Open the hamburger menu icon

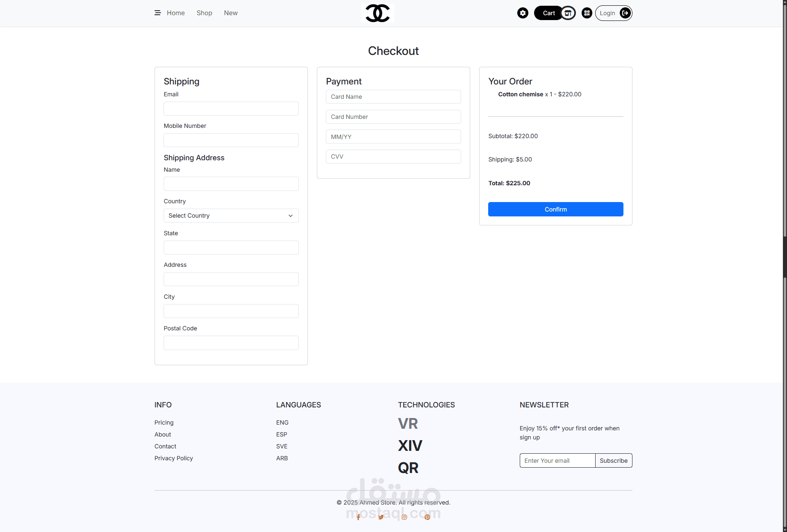tap(157, 13)
